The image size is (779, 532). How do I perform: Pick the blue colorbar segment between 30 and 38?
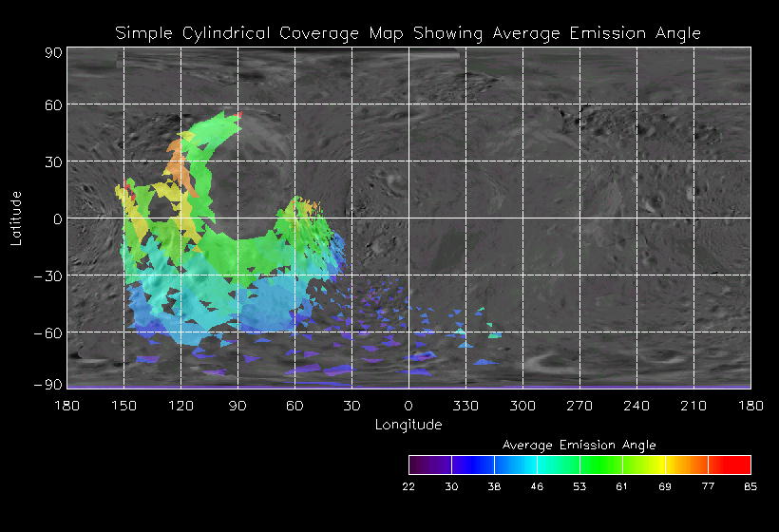(472, 465)
